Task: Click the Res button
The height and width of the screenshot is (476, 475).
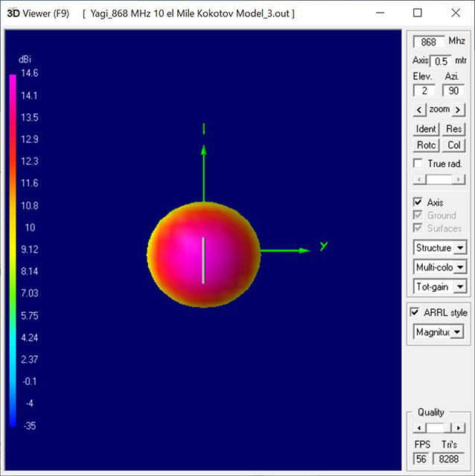Action: point(453,129)
